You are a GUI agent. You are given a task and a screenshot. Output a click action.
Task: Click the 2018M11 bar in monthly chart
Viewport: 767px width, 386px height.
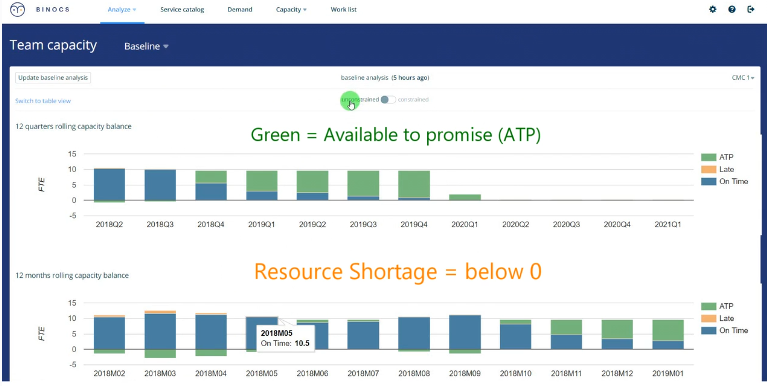coord(567,335)
